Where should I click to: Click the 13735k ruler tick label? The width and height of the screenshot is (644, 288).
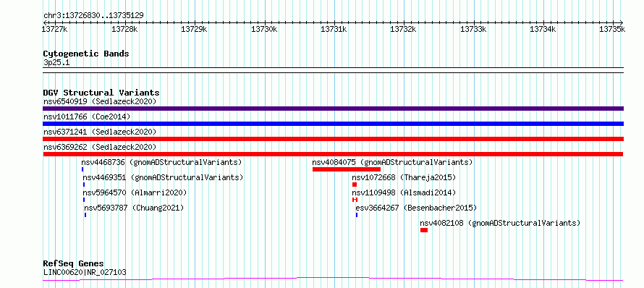pyautogui.click(x=612, y=29)
